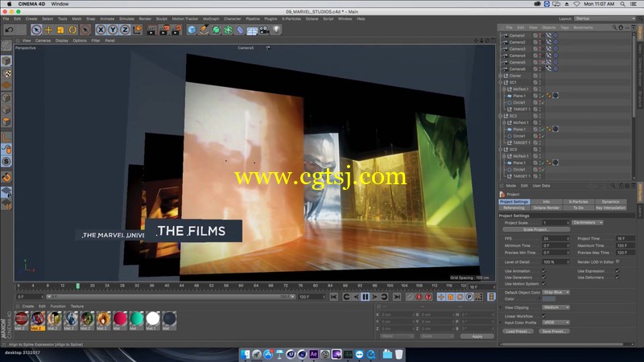Switch to Info tab

click(x=547, y=202)
